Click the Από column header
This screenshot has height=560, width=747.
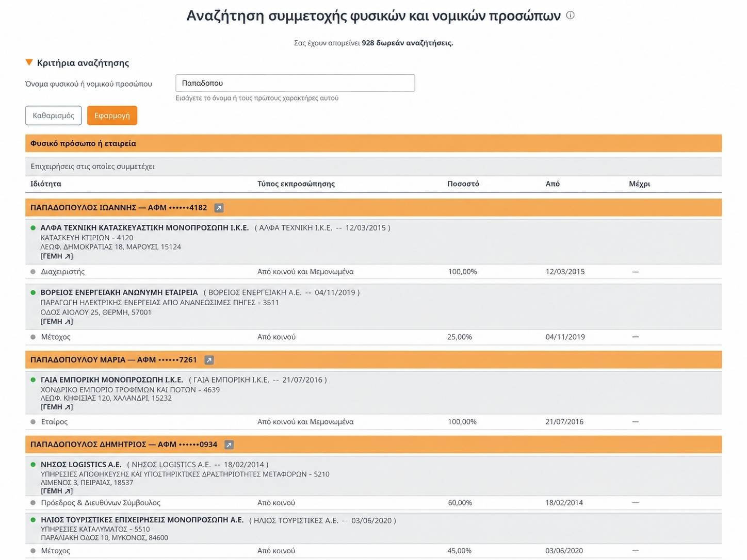click(553, 184)
